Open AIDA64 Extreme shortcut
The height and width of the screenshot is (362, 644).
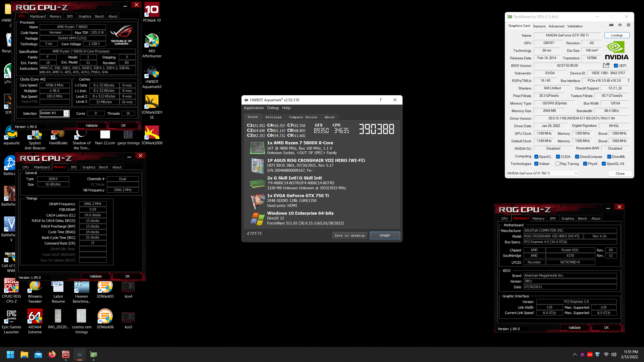(x=35, y=321)
